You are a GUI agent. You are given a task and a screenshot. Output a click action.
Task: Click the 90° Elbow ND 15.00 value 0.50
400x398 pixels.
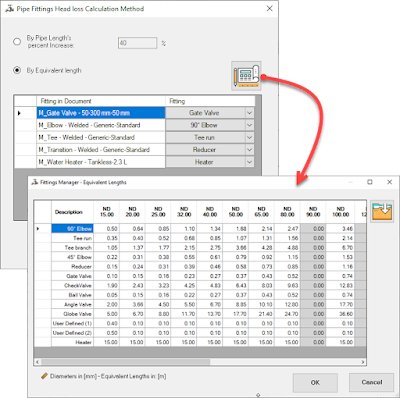[x=107, y=229]
